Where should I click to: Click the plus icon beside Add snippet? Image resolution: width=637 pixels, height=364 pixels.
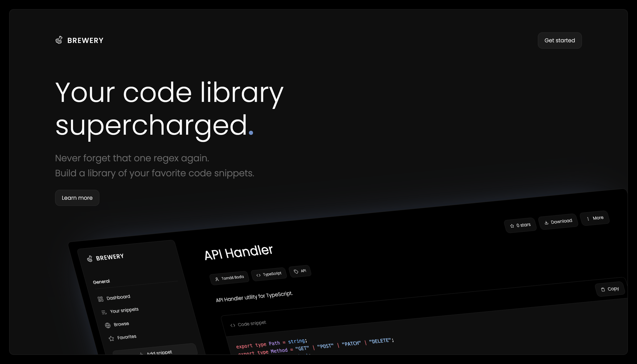coord(141,353)
